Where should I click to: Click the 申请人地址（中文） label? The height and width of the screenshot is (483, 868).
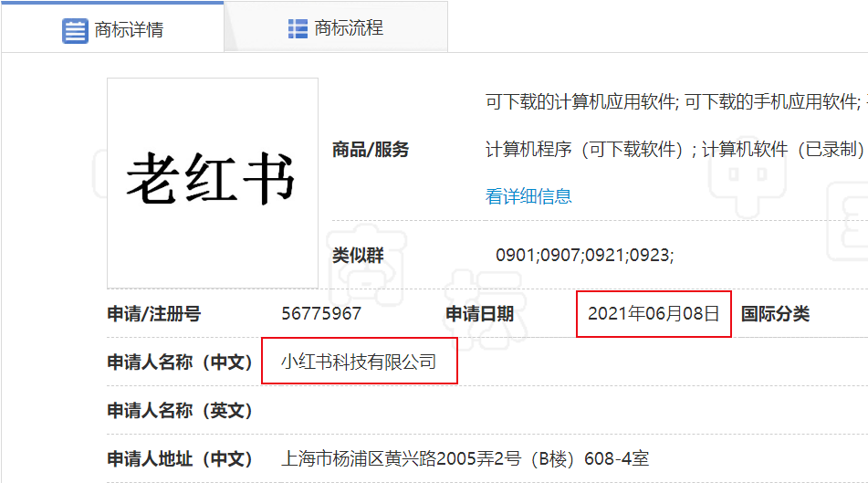180,458
